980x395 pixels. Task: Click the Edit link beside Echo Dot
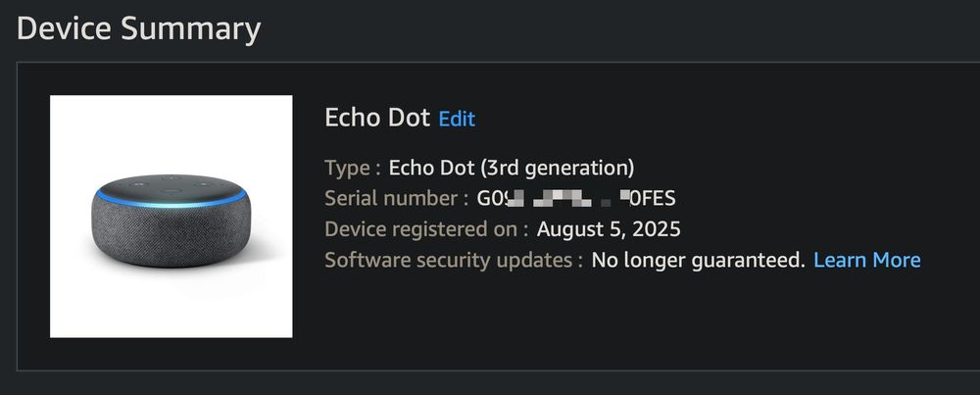pos(457,120)
